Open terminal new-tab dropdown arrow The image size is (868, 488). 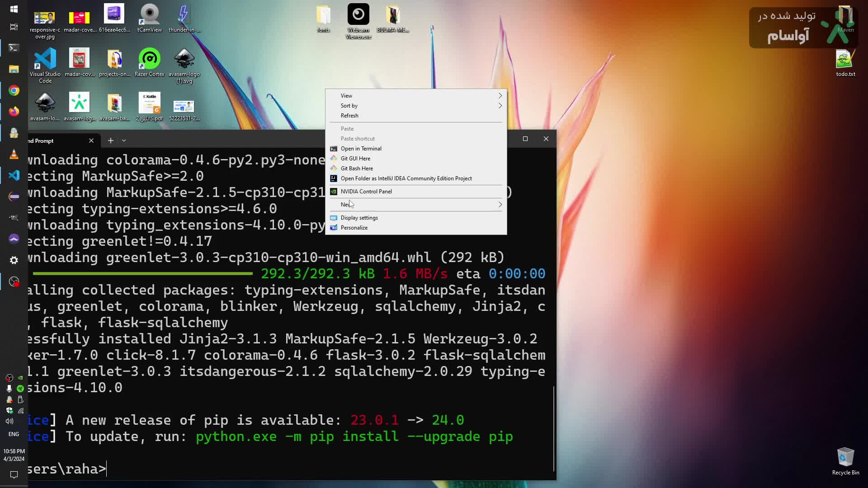pyautogui.click(x=124, y=141)
